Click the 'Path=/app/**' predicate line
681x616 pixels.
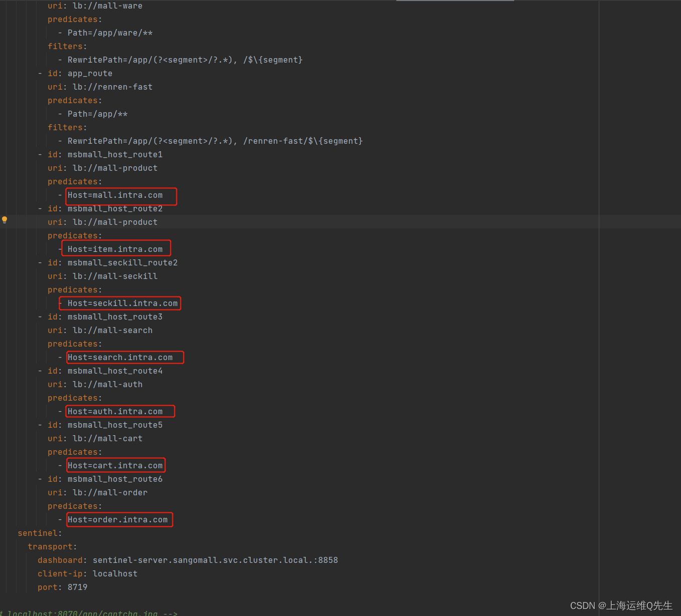pos(98,114)
